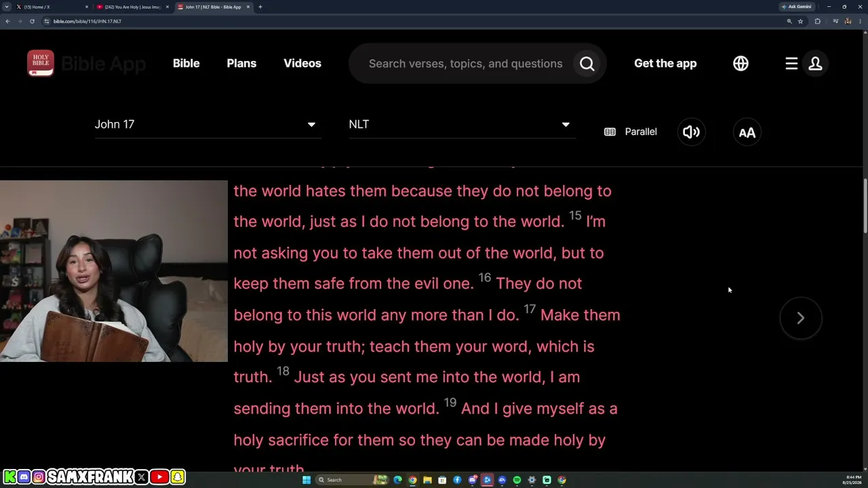Open Google Chrome from the taskbar
868x488 pixels.
point(412,480)
